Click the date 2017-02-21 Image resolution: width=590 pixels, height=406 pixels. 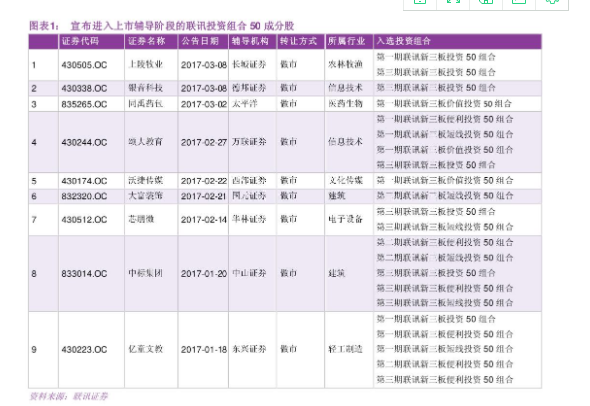click(204, 196)
